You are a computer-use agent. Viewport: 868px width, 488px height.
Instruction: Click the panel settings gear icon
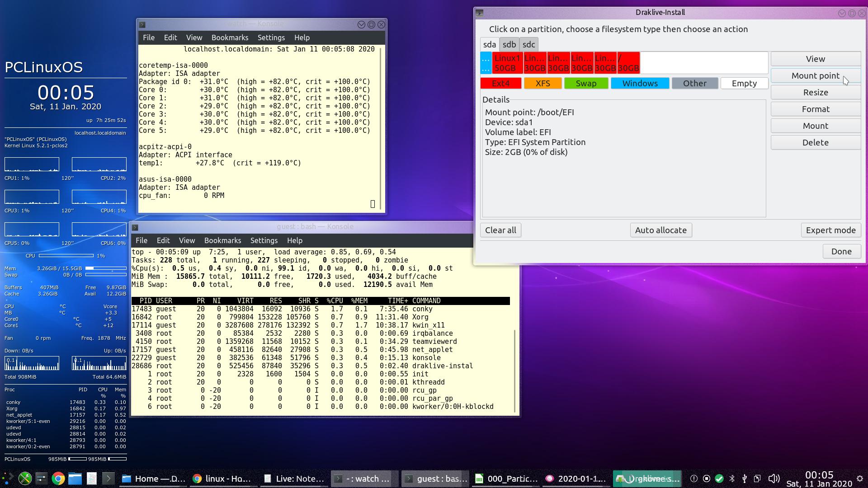click(x=860, y=479)
